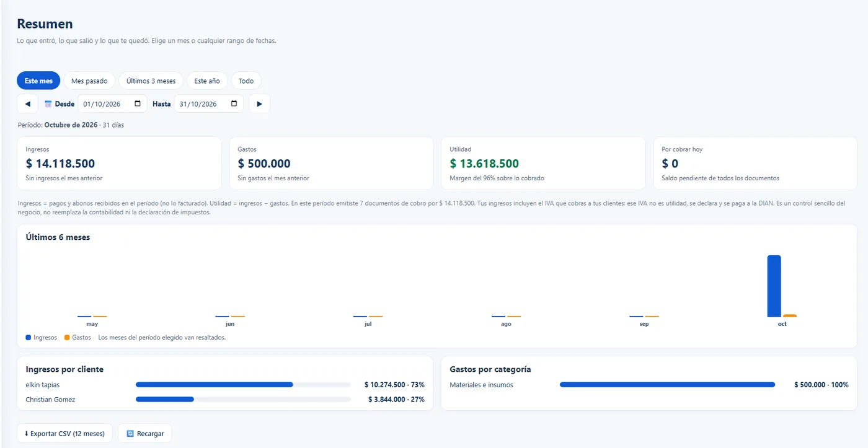Click the blue Ingresos legend swatch
868x448 pixels.
tap(28, 338)
